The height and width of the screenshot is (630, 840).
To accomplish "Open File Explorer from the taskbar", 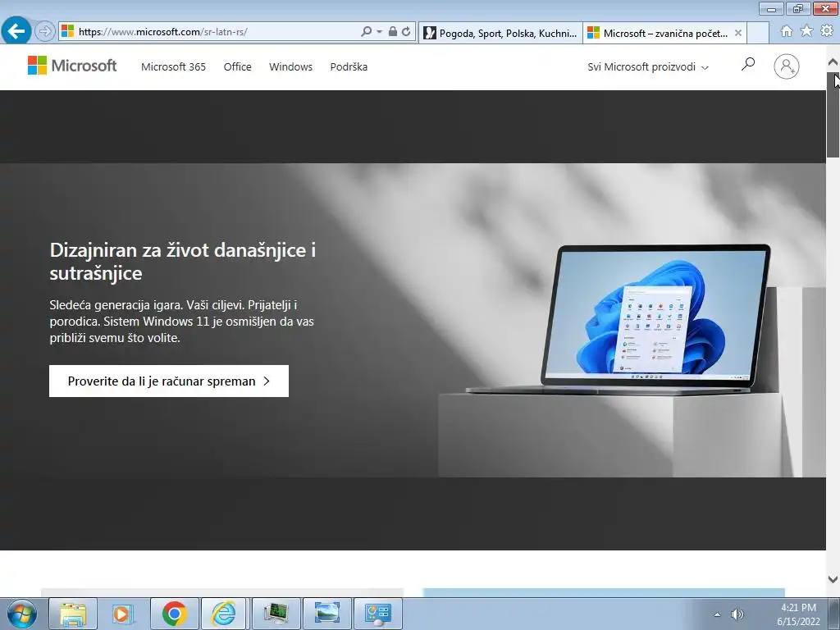I will pyautogui.click(x=73, y=614).
